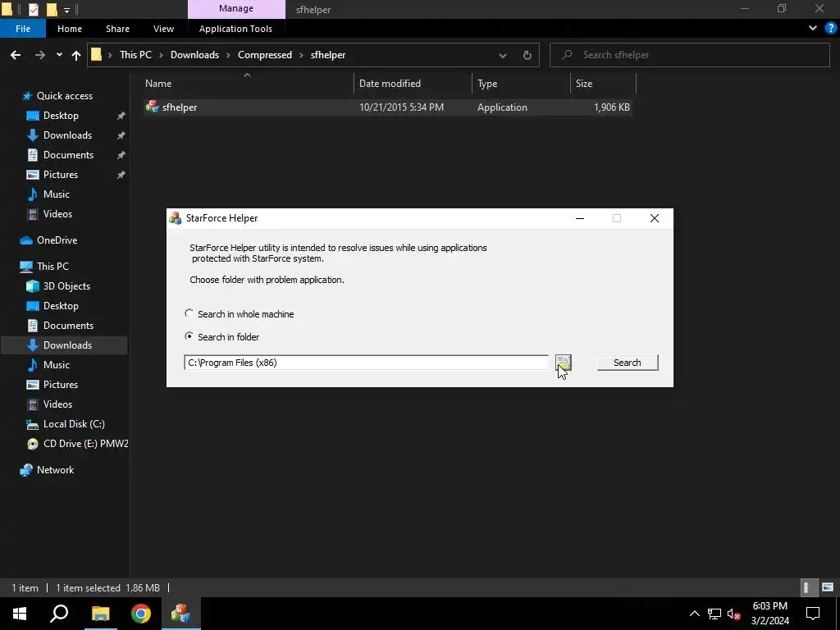Select the Search in whole machine option

tap(240, 314)
